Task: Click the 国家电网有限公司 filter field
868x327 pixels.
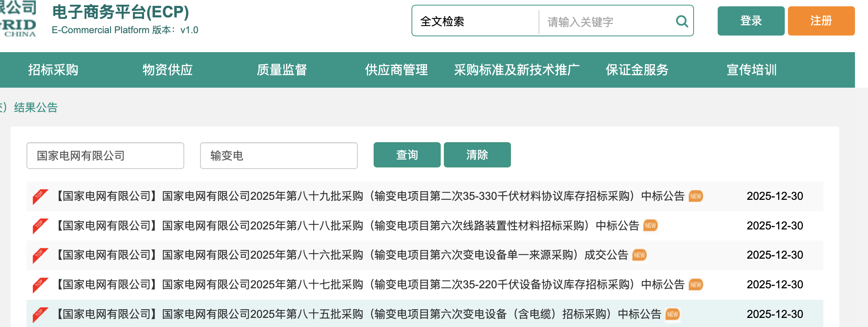Action: [105, 156]
